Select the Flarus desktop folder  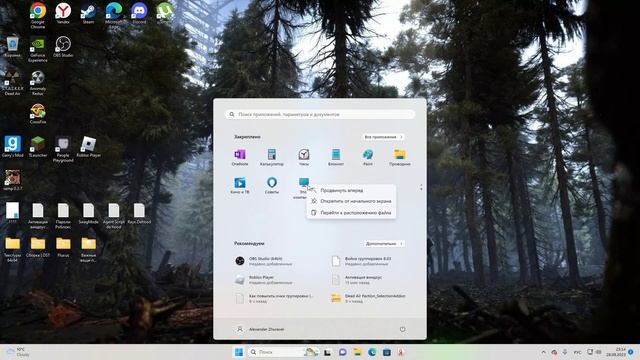[x=63, y=247]
